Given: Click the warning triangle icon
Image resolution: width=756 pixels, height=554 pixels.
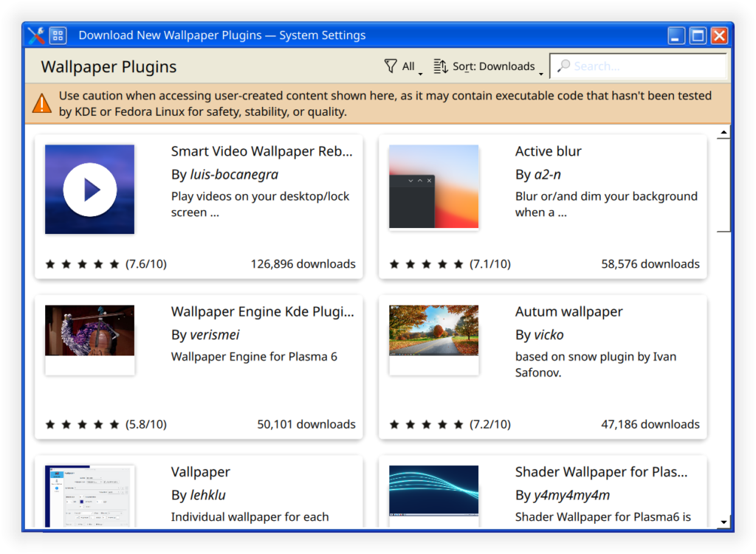Looking at the screenshot, I should click(42, 103).
